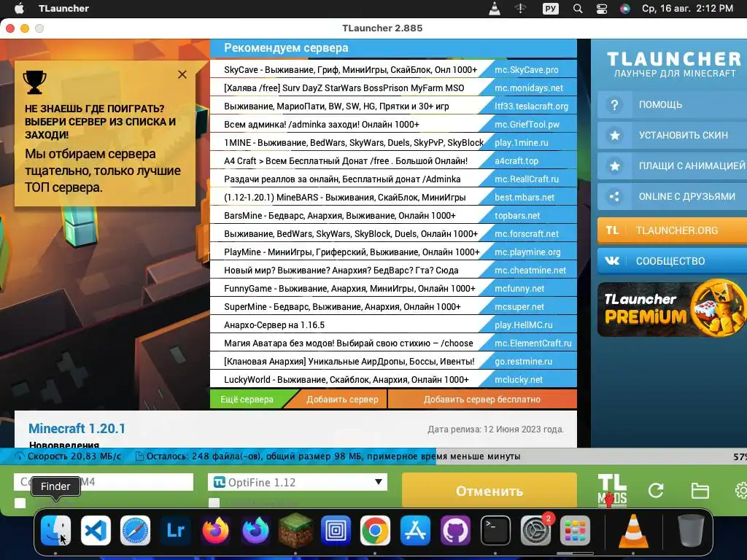747x560 pixels.
Task: Open Lightroom from the dock
Action: pyautogui.click(x=175, y=530)
